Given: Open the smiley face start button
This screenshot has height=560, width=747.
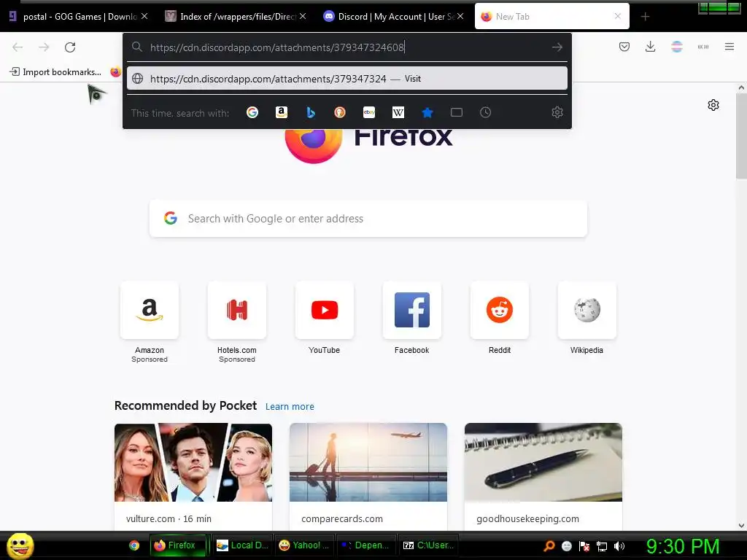Looking at the screenshot, I should 20,545.
